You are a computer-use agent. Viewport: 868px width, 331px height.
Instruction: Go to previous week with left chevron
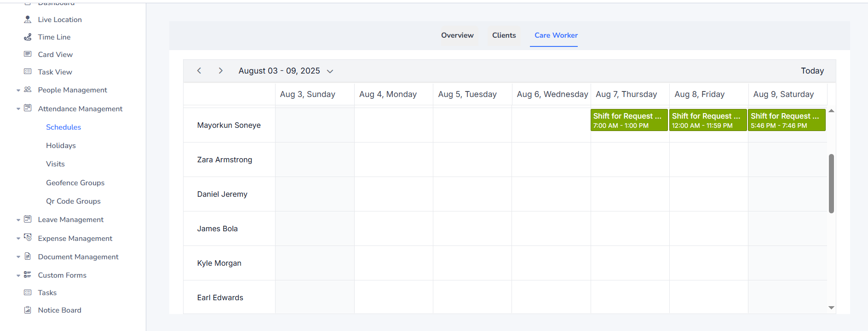199,71
